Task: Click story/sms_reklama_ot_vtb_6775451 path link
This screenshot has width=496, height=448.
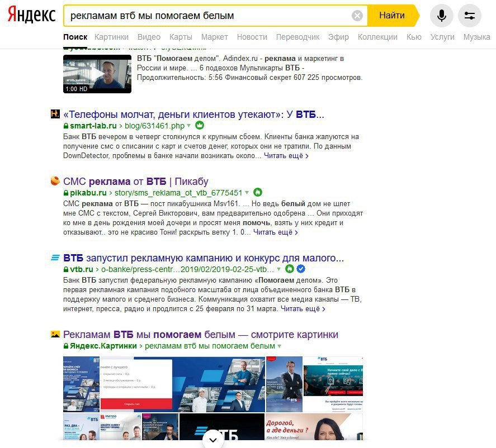Action: tap(178, 193)
